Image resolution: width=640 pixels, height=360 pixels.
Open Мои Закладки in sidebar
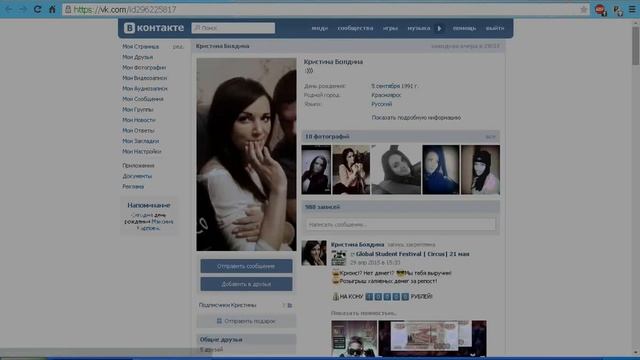tap(140, 141)
